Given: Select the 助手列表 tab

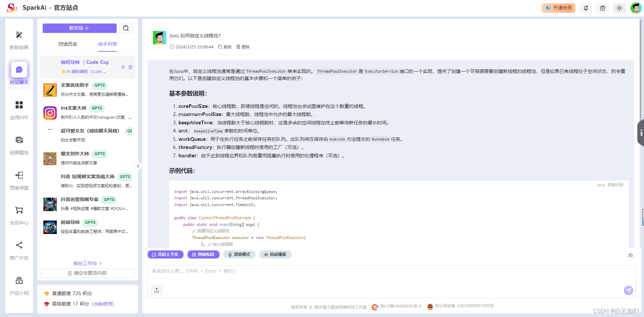Looking at the screenshot, I should coord(108,44).
